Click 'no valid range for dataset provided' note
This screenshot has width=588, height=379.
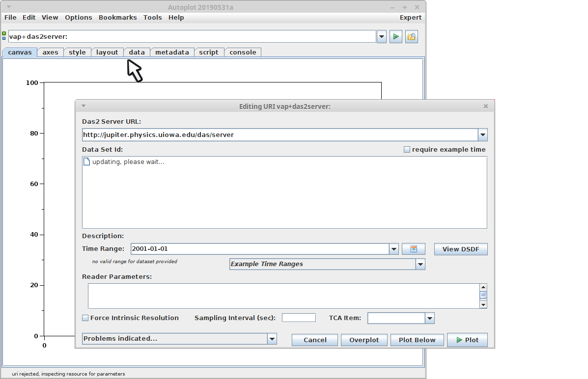pyautogui.click(x=135, y=261)
